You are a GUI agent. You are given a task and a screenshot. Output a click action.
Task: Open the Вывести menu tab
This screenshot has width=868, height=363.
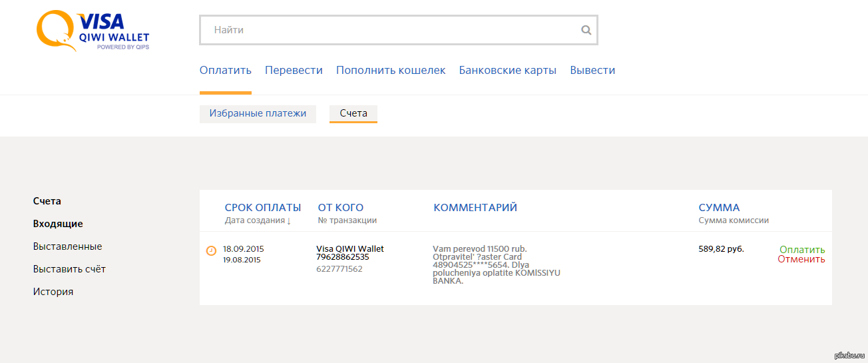pyautogui.click(x=592, y=70)
